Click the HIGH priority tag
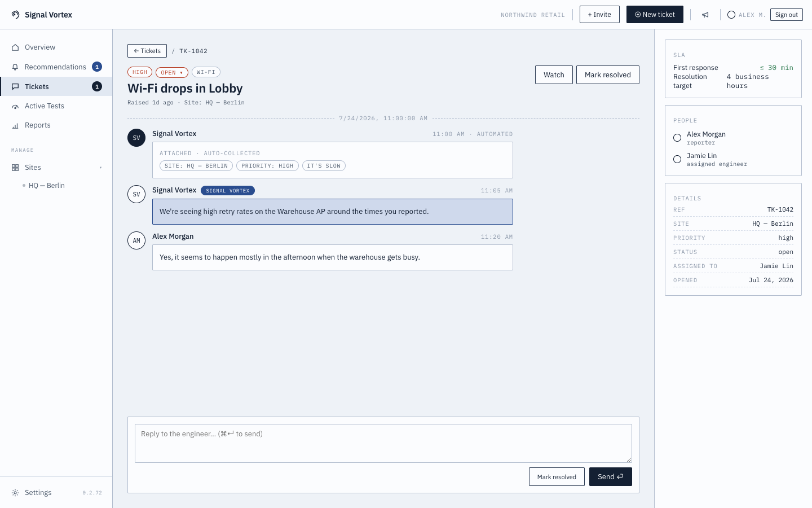The width and height of the screenshot is (812, 508). 140,72
